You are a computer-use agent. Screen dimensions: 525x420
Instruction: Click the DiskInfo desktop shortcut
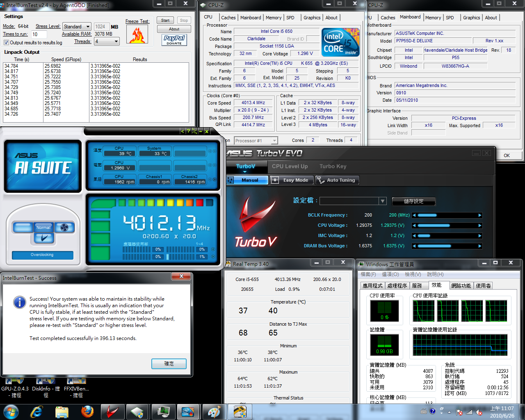point(46,388)
